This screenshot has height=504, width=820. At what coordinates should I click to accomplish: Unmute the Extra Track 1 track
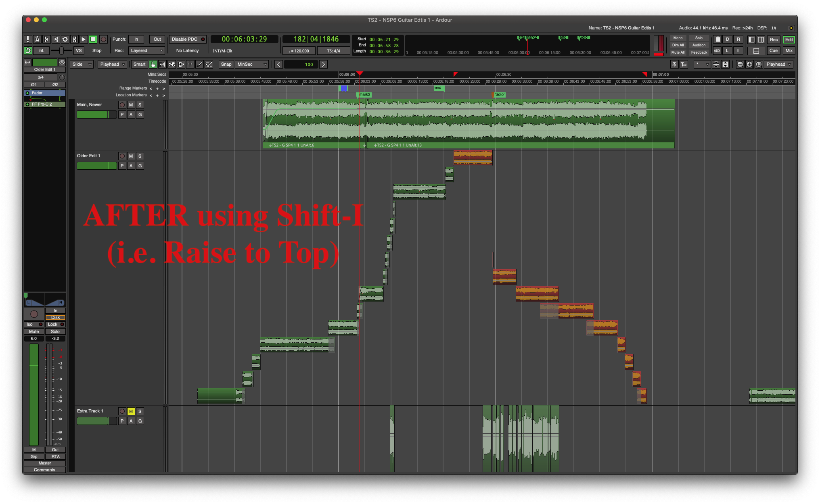pyautogui.click(x=131, y=411)
